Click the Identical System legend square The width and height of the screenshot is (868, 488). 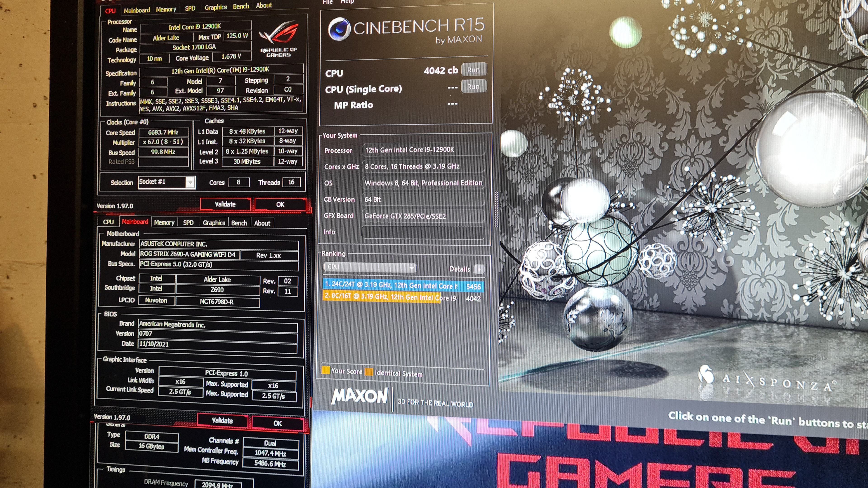(369, 372)
